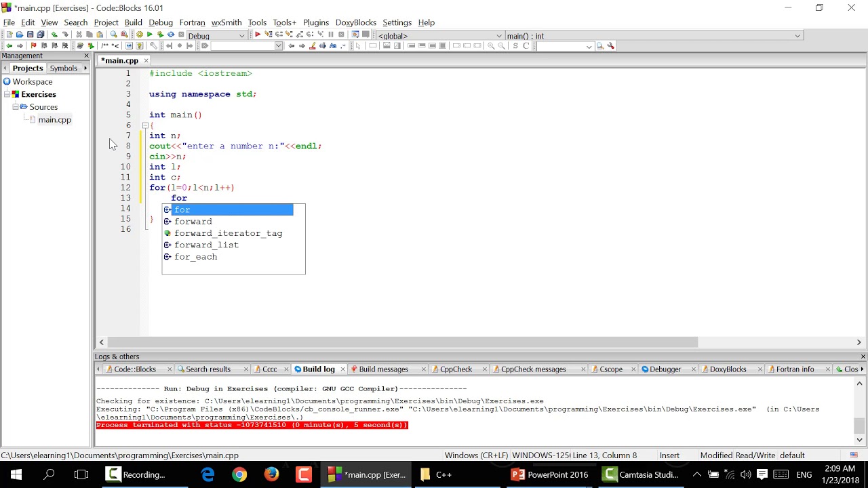Image resolution: width=868 pixels, height=488 pixels.
Task: Open the Debug build target dropdown
Action: [241, 35]
